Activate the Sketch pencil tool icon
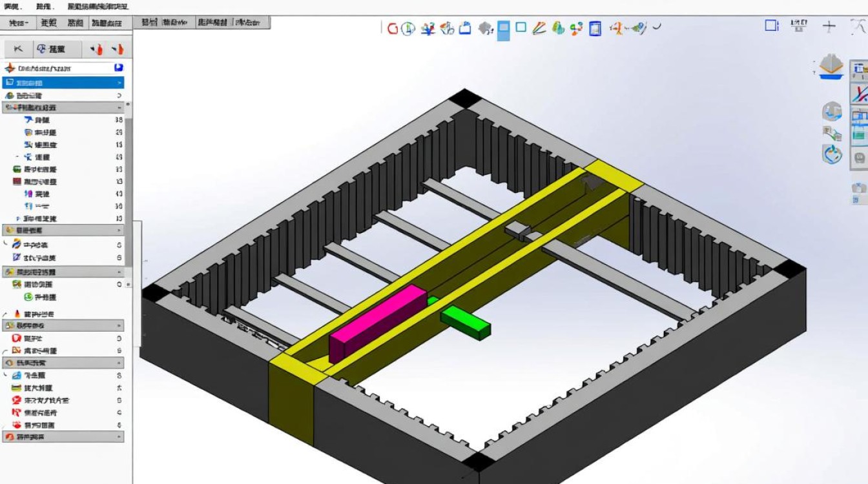Screen dimensions: 868x484 click(541, 28)
